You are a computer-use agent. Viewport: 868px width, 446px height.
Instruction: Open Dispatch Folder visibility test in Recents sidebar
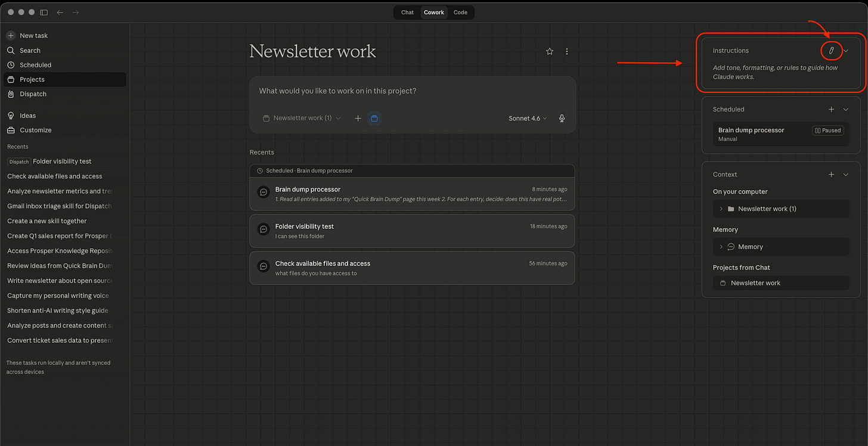click(x=60, y=162)
